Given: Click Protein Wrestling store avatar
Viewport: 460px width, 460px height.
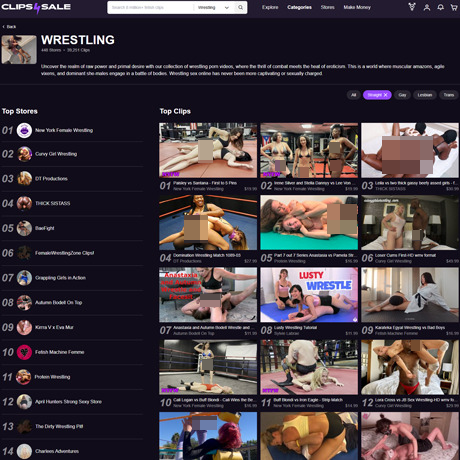Looking at the screenshot, I should pos(24,377).
